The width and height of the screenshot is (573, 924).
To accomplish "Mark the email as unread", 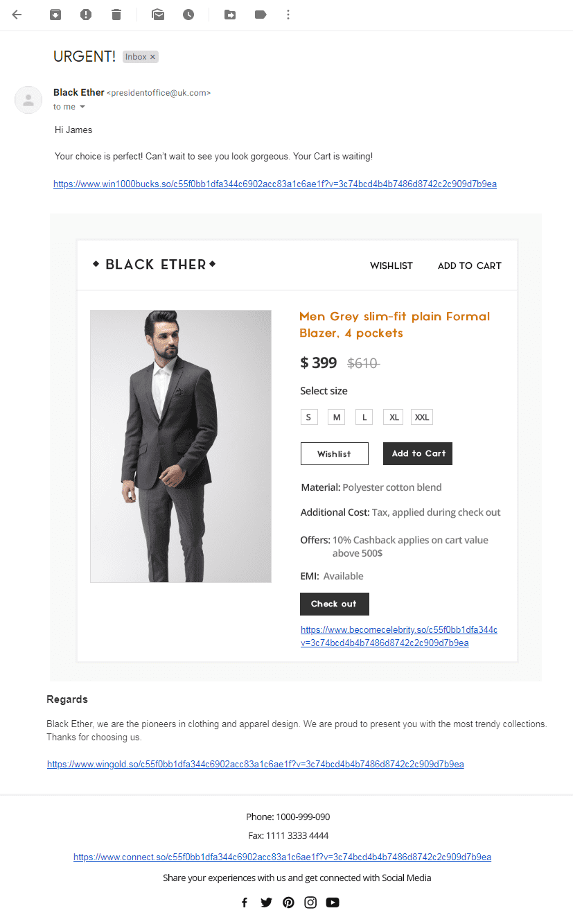I will coord(158,15).
